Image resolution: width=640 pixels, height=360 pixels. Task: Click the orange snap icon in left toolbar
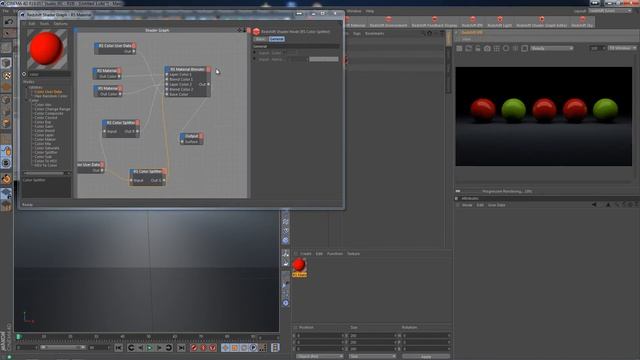(6, 178)
